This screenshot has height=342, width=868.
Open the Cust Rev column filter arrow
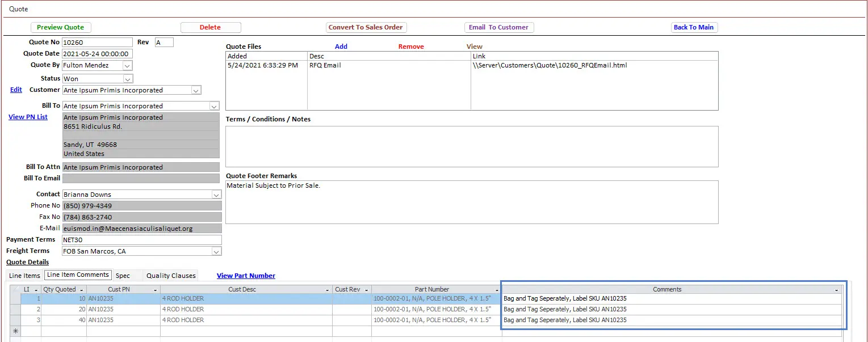pos(367,290)
